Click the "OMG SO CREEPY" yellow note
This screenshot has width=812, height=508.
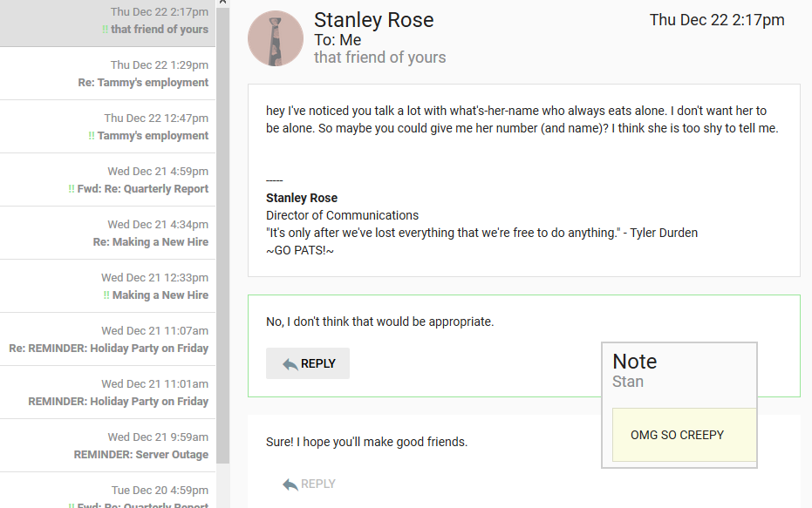click(x=678, y=435)
